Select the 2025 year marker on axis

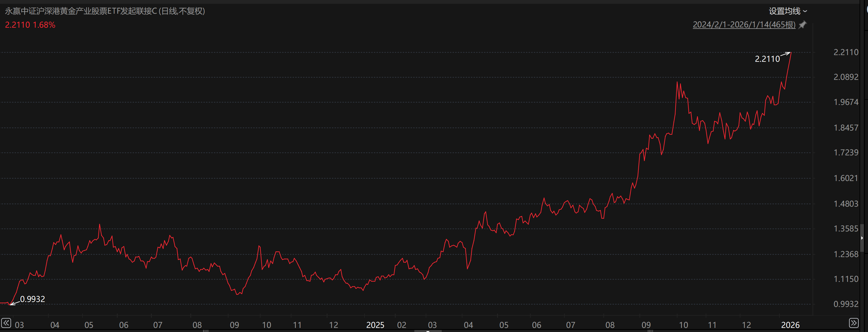(x=375, y=325)
